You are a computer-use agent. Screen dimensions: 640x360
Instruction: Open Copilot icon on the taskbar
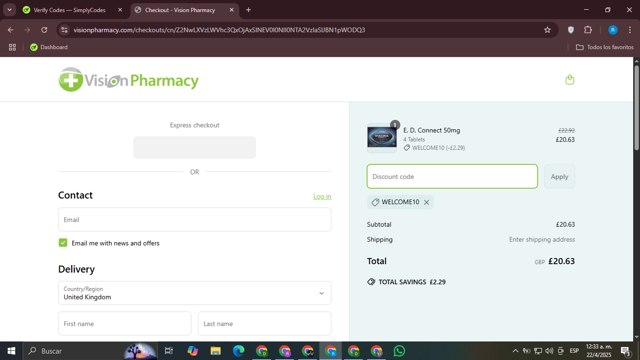(x=193, y=351)
